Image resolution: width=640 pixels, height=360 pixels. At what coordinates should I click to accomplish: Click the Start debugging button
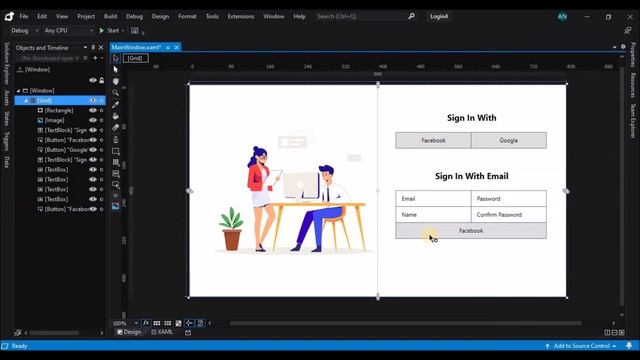tap(109, 31)
